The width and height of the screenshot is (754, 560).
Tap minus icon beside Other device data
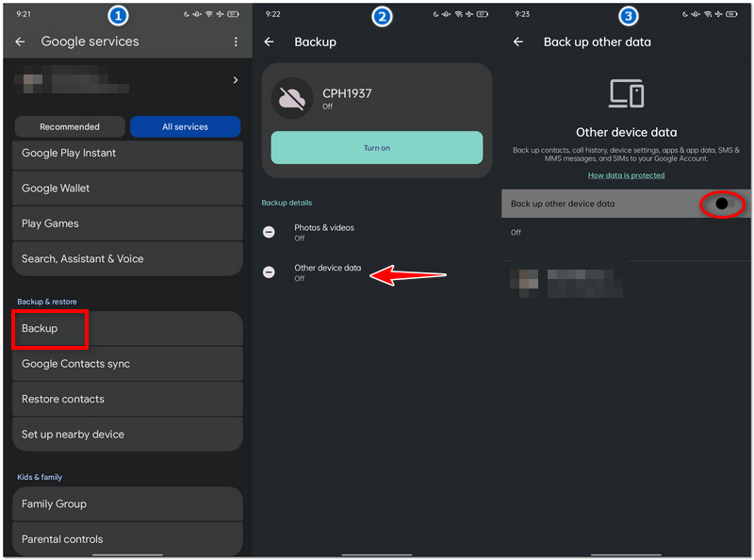pos(269,272)
